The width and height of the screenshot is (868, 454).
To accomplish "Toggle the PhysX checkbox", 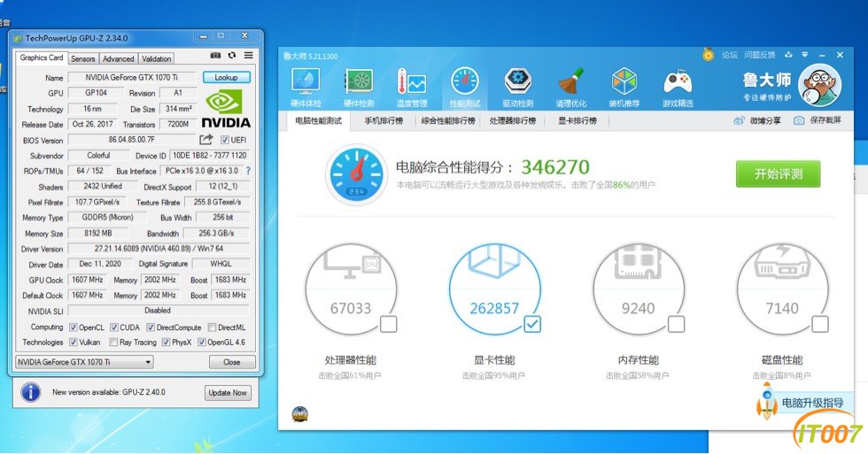I will [167, 342].
